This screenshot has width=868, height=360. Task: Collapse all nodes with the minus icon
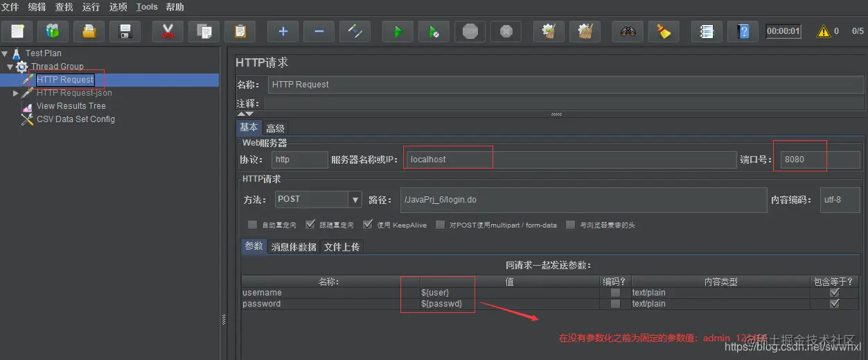(319, 31)
